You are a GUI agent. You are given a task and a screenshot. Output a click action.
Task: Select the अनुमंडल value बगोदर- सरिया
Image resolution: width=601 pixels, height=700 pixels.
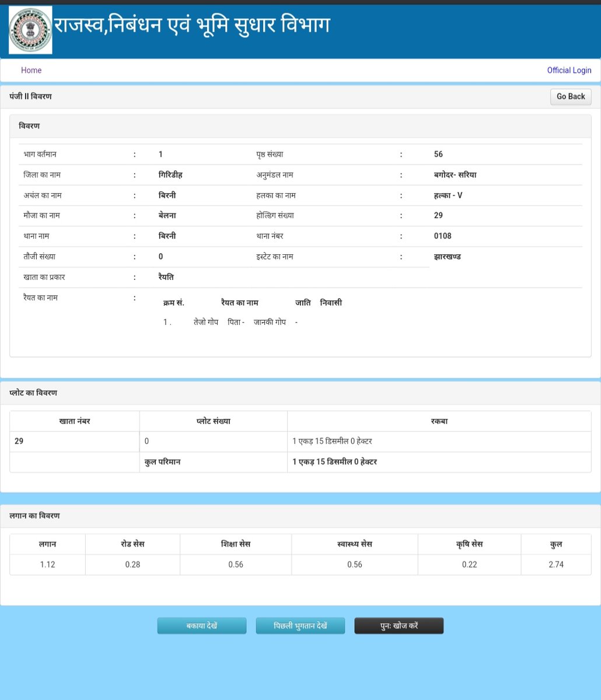point(455,175)
